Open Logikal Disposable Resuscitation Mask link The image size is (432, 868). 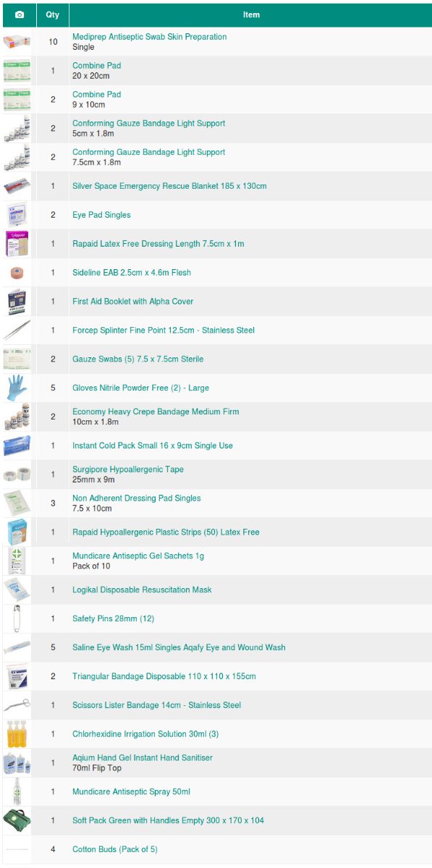pyautogui.click(x=142, y=590)
